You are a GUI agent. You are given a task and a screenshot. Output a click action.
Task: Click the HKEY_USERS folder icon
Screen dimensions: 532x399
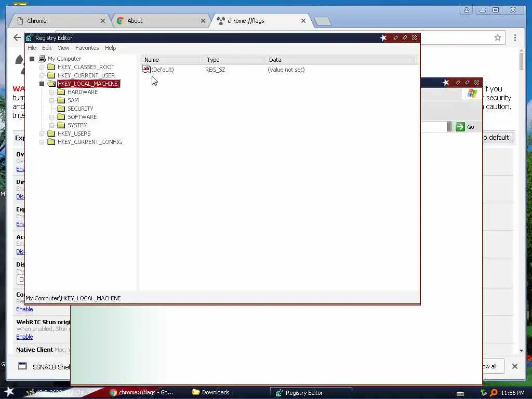pyautogui.click(x=51, y=134)
